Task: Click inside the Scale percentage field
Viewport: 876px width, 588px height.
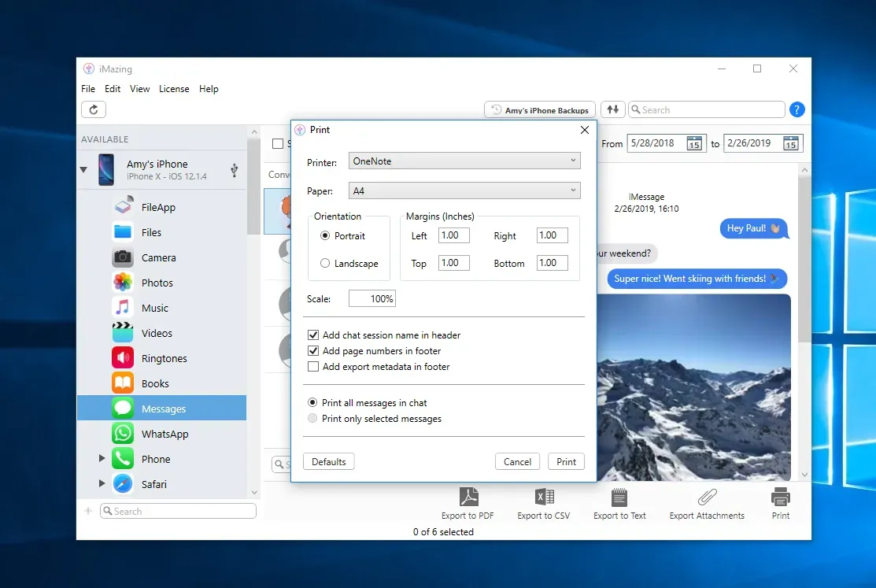Action: pyautogui.click(x=372, y=298)
